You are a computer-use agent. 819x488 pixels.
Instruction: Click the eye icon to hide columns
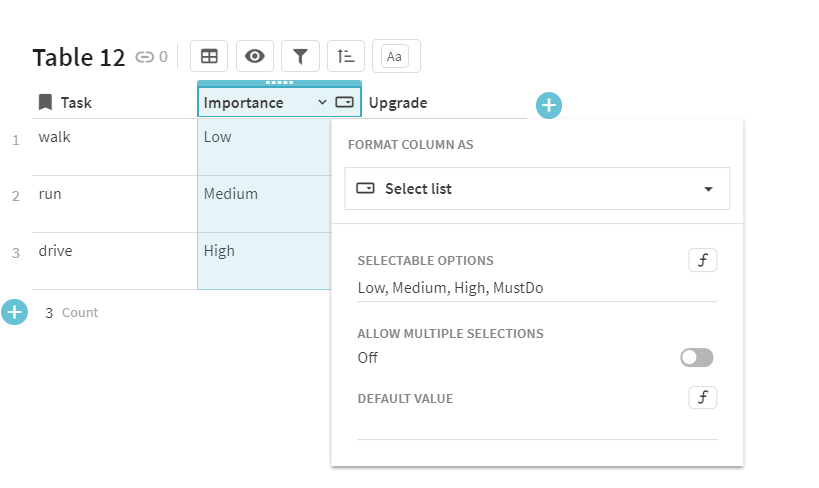tap(254, 56)
